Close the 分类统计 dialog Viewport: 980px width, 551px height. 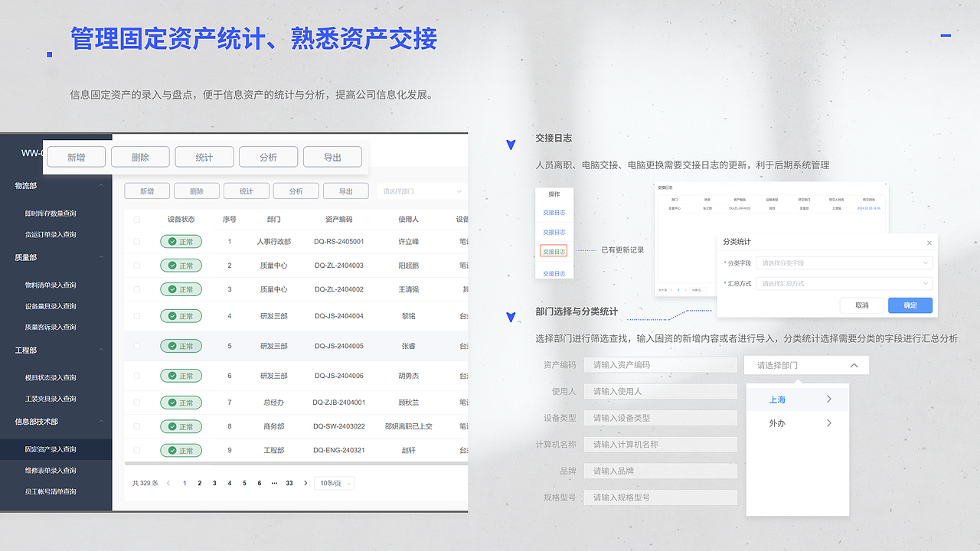(x=929, y=242)
